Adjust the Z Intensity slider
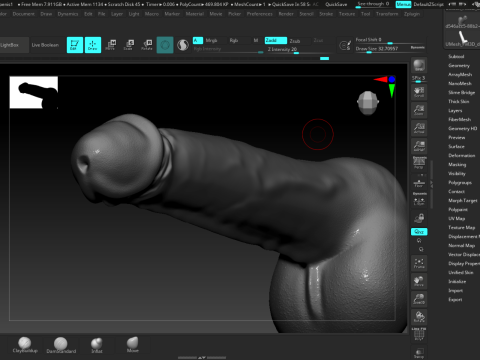 [298, 49]
